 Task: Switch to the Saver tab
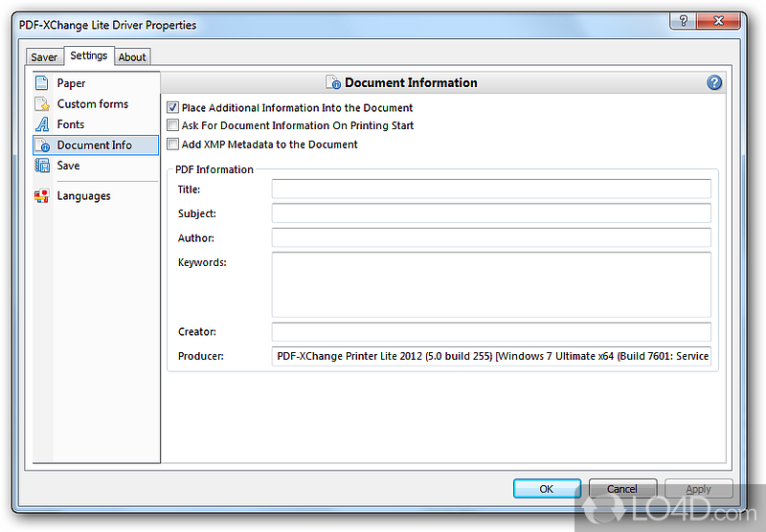[44, 57]
